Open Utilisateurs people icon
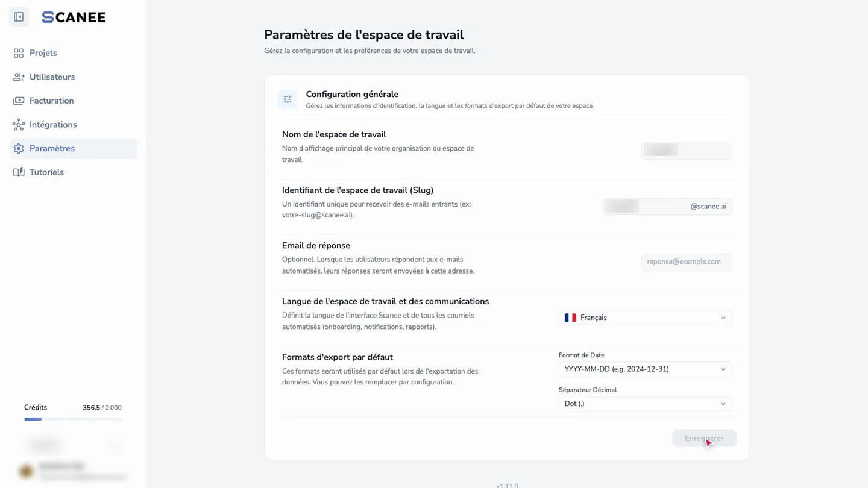Screen dimensions: 868x488 [x=19, y=77]
